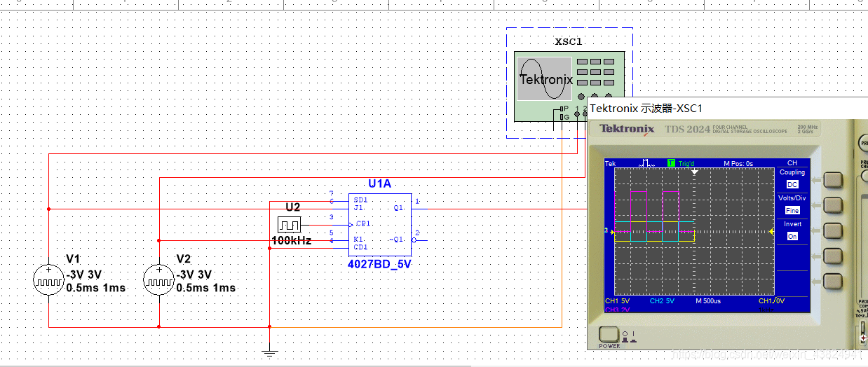Click the trigger position marker above the graticule
This screenshot has height=367, width=868.
click(695, 172)
